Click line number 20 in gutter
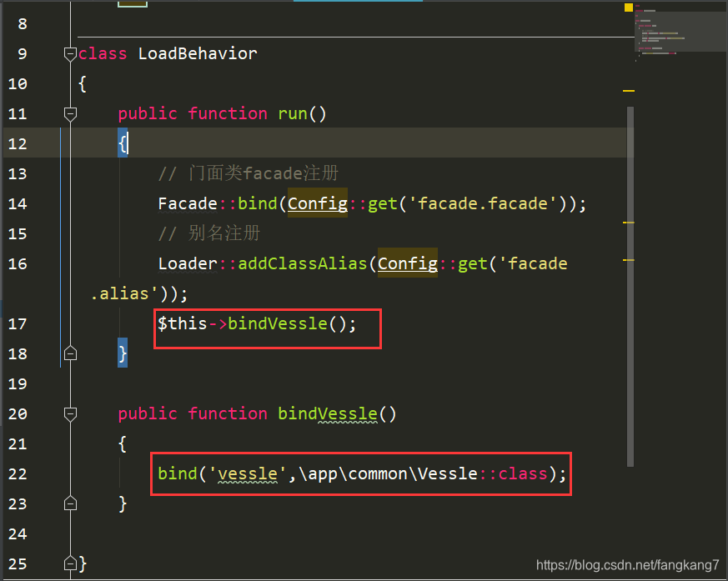Viewport: 728px width, 581px height. click(18, 414)
